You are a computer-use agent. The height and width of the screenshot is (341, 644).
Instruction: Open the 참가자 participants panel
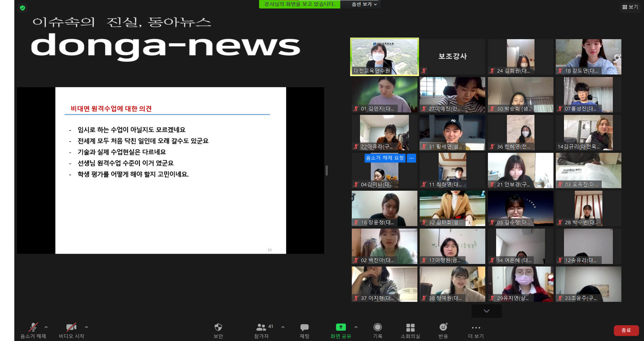pos(262,331)
